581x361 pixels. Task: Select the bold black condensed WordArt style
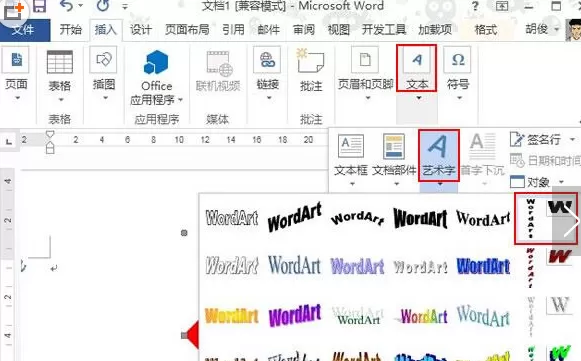coord(420,218)
